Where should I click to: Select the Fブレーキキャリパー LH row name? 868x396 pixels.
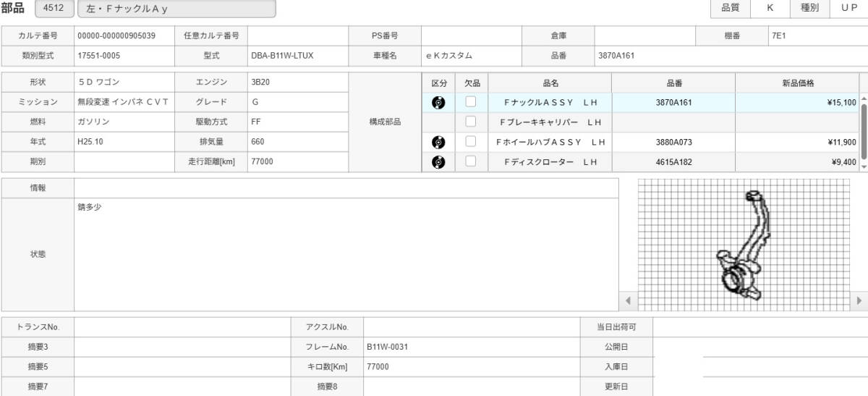(550, 122)
